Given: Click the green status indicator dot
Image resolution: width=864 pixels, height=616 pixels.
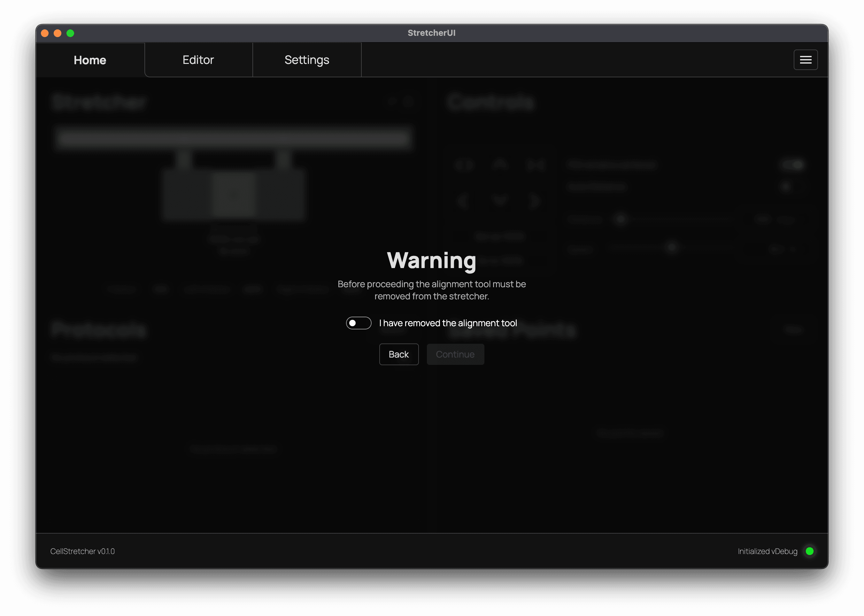Looking at the screenshot, I should (809, 551).
